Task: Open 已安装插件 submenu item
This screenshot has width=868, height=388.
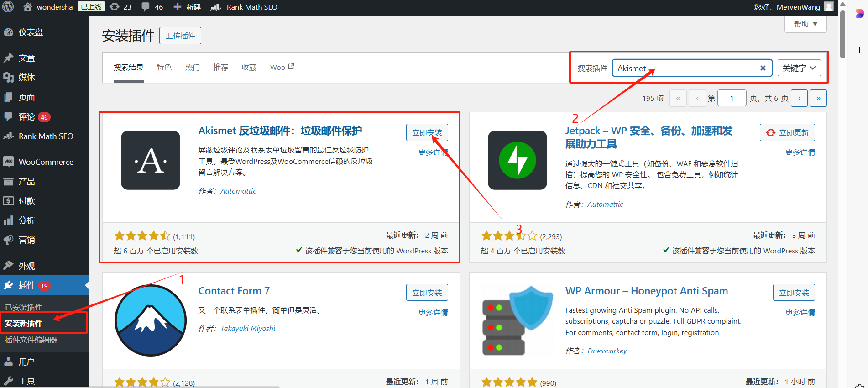Action: pyautogui.click(x=24, y=307)
